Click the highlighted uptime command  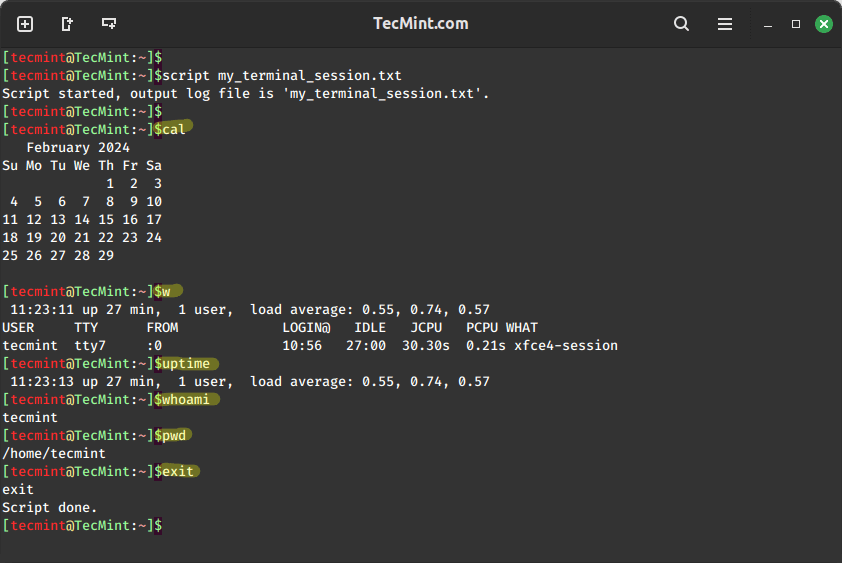tap(186, 364)
